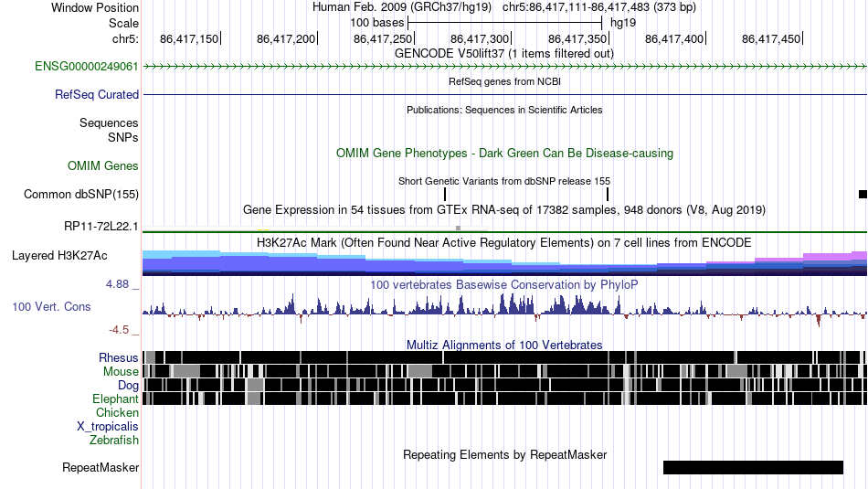868x489 pixels.
Task: Click Repeating Elements by RepeatMasker title
Action: tap(504, 454)
